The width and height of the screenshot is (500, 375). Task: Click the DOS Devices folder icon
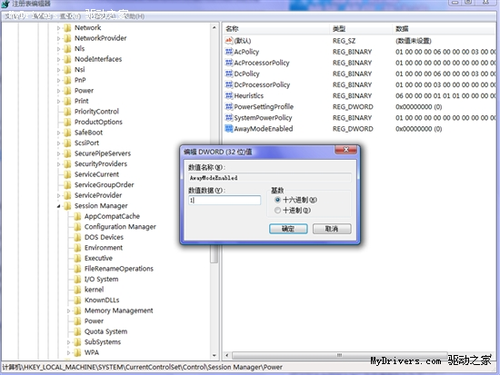[77, 237]
